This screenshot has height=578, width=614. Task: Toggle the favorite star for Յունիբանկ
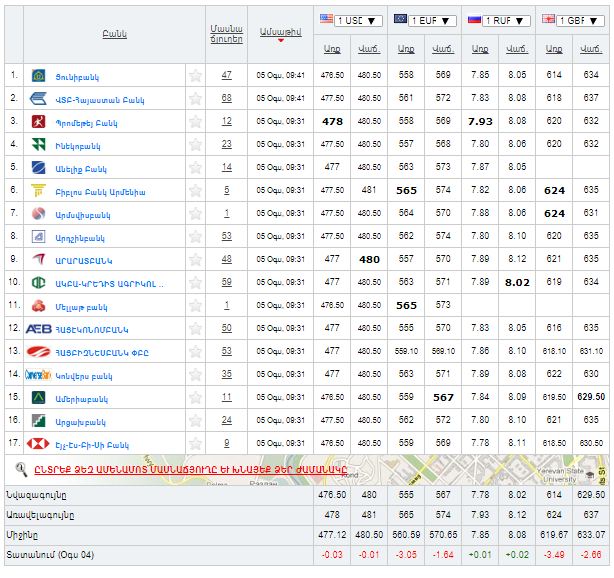point(196,75)
